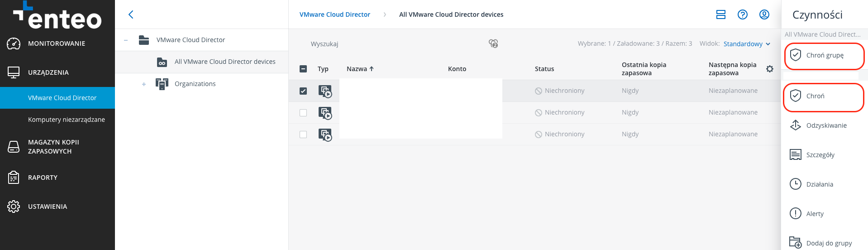Click the VMware Cloud Director breadcrumb link
The image size is (868, 250).
[x=335, y=14]
